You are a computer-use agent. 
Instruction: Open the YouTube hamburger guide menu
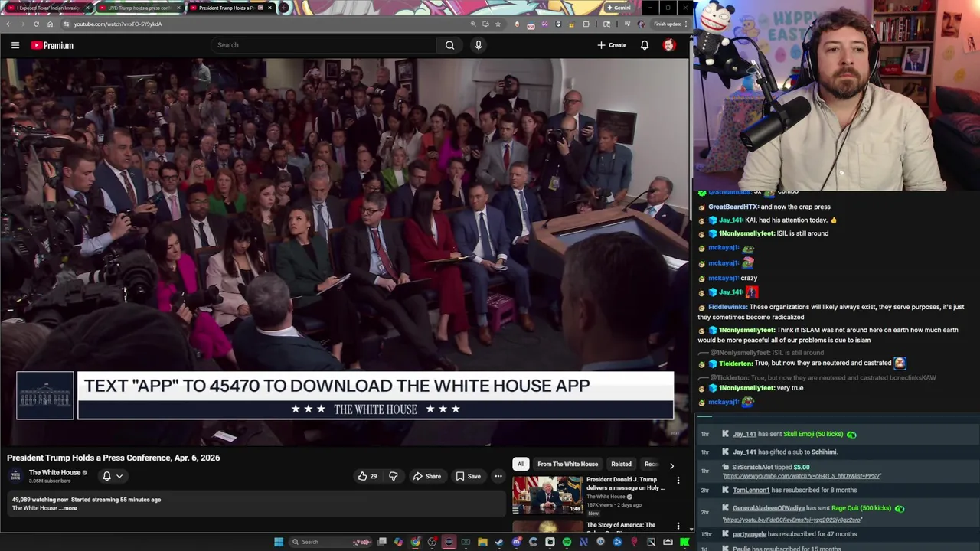pyautogui.click(x=15, y=45)
